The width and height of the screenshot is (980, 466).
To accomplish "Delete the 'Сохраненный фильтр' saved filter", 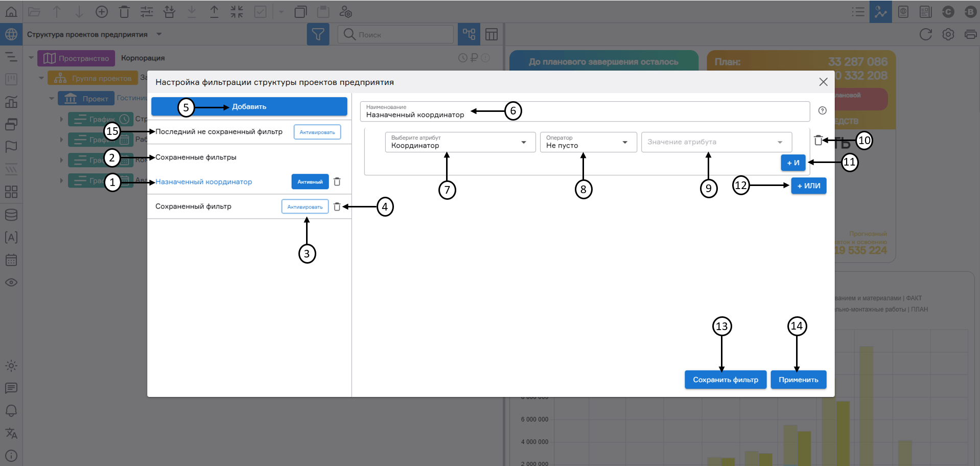I will [337, 206].
